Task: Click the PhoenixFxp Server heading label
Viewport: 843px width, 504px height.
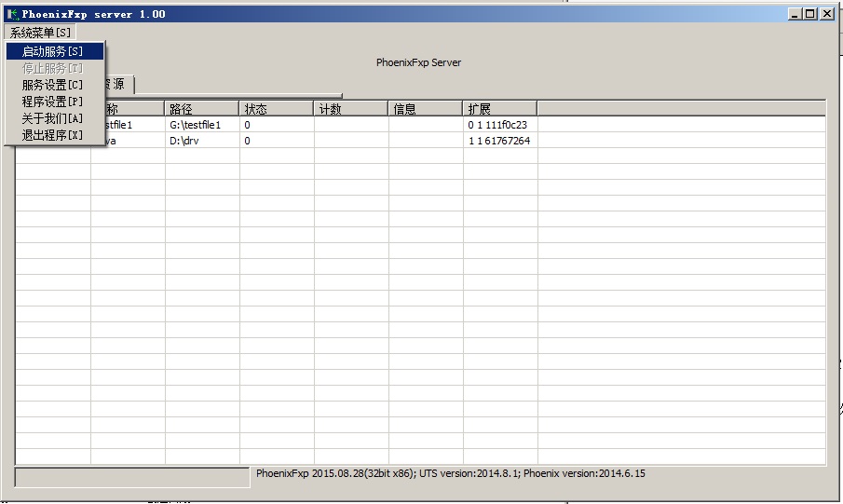Action: (x=419, y=62)
